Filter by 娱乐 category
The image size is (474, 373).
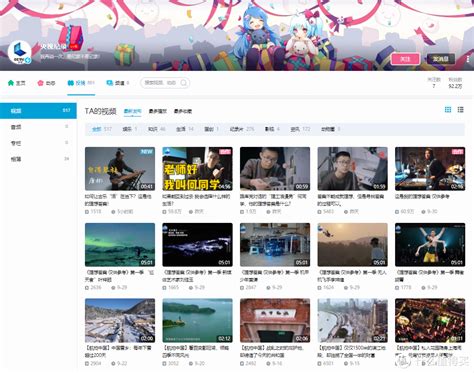coord(130,129)
